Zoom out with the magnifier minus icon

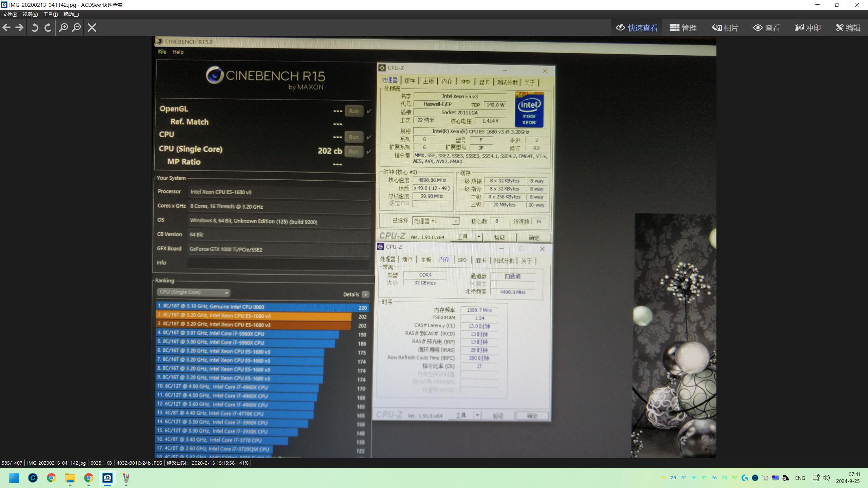pyautogui.click(x=77, y=27)
